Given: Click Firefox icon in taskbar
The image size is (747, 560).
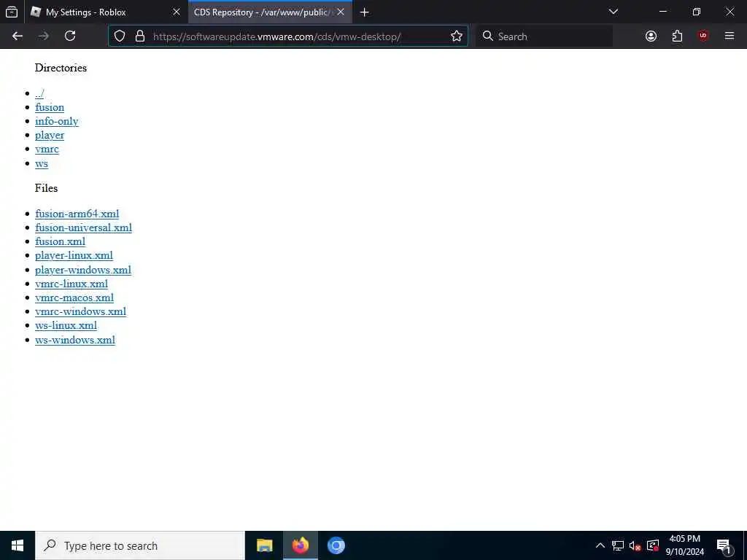Looking at the screenshot, I should 301,545.
